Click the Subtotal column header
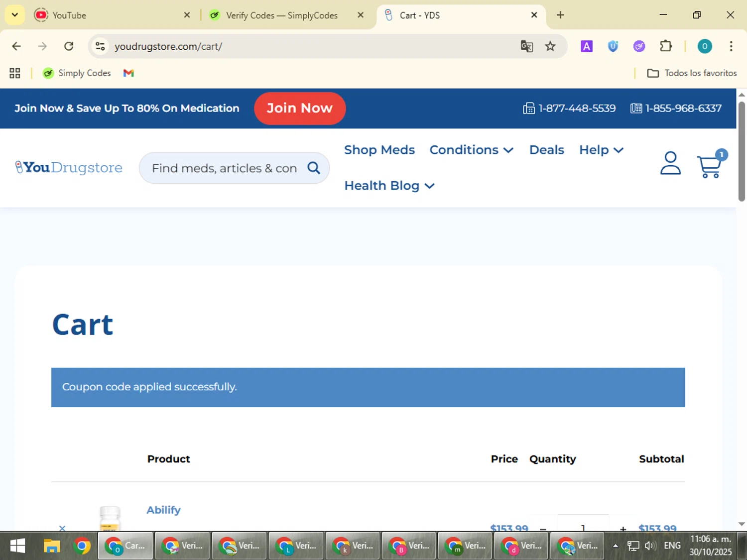The image size is (747, 560). (x=661, y=459)
